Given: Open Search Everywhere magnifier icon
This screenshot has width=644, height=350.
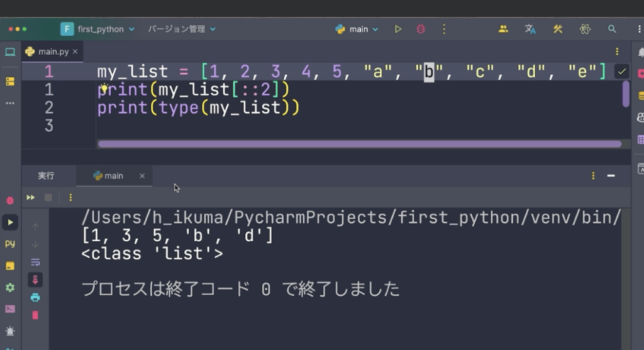Looking at the screenshot, I should click(x=612, y=29).
